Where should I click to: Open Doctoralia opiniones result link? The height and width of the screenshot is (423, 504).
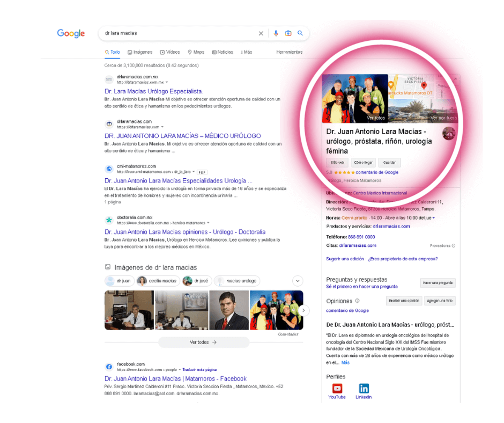click(x=185, y=232)
